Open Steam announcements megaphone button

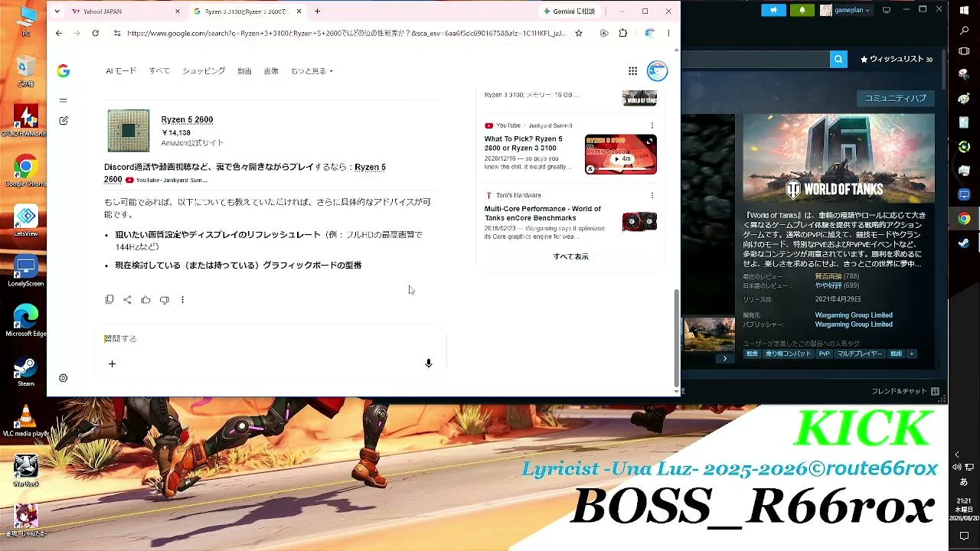point(774,10)
